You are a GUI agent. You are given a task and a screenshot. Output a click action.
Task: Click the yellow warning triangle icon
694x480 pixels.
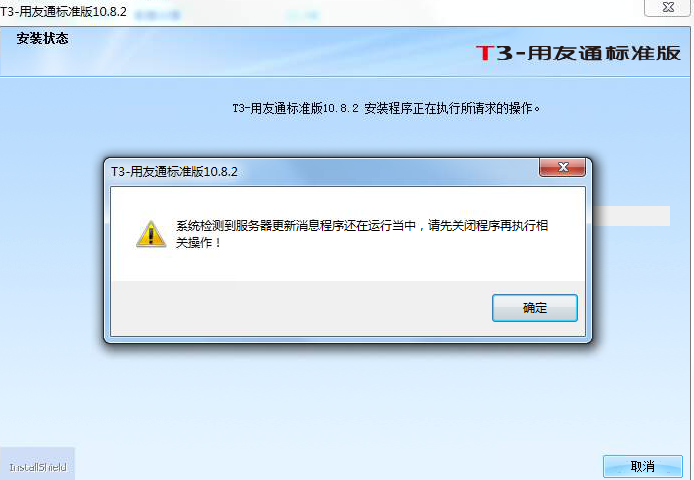tap(151, 234)
